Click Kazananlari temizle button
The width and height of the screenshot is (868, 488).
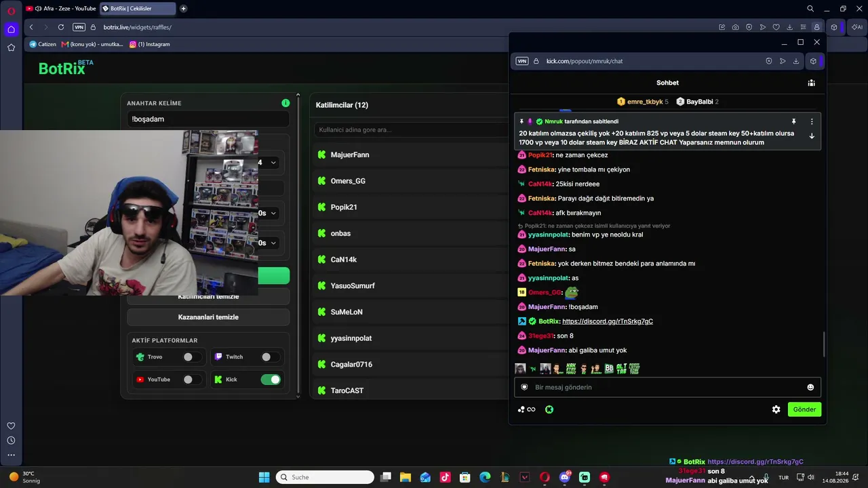208,317
